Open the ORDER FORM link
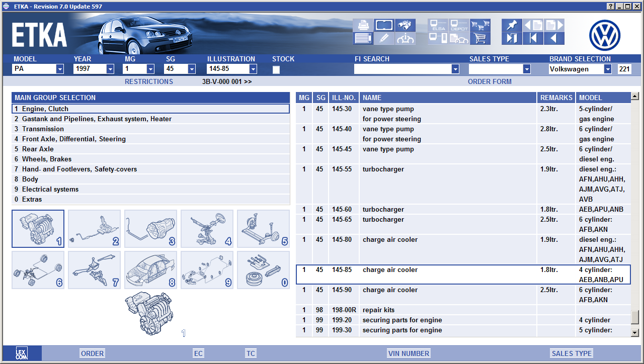The width and height of the screenshot is (644, 364). (490, 81)
